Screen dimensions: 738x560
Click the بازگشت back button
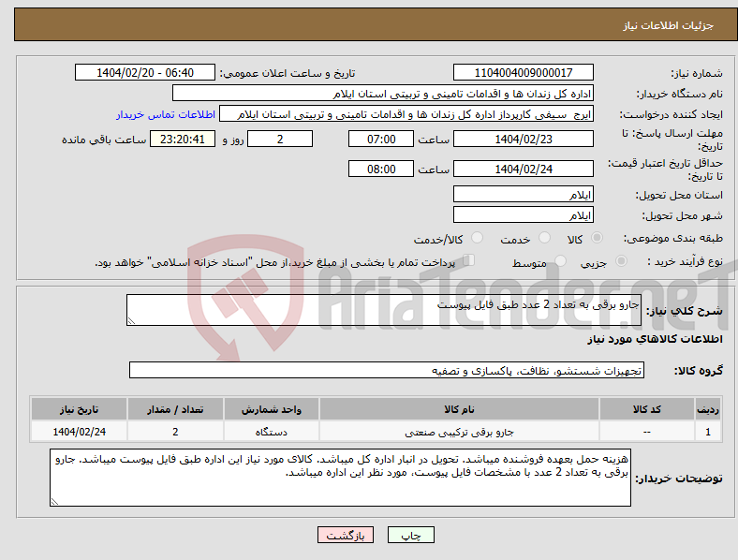346,535
